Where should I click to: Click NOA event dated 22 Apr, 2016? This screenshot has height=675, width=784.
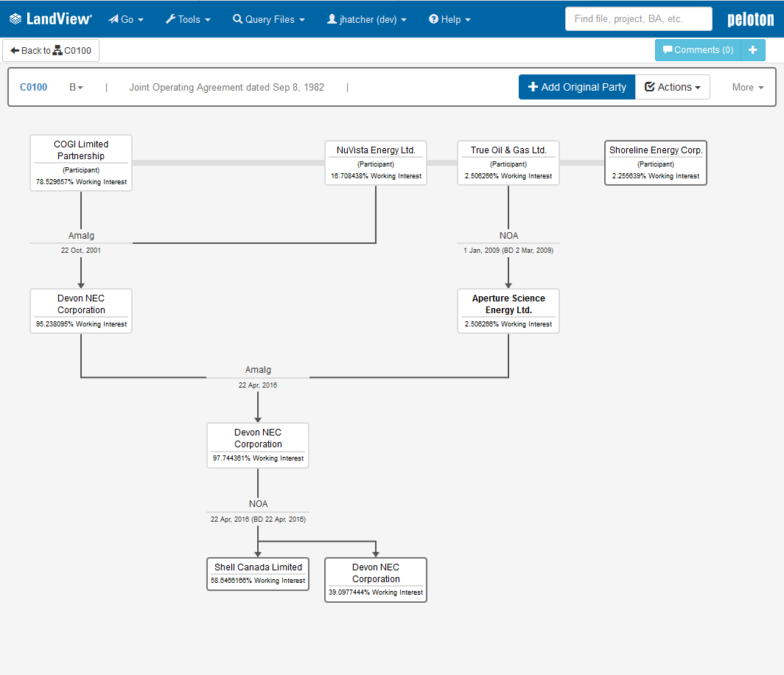[x=257, y=511]
